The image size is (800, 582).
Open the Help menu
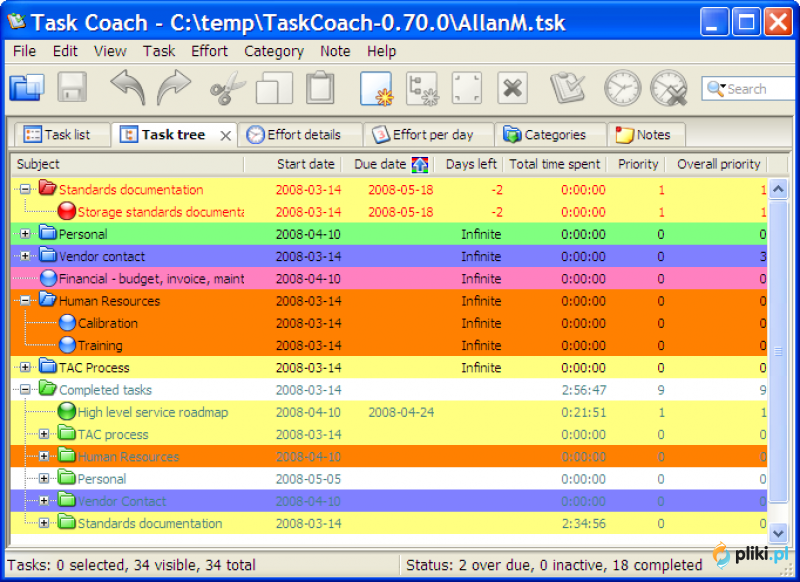coord(382,51)
